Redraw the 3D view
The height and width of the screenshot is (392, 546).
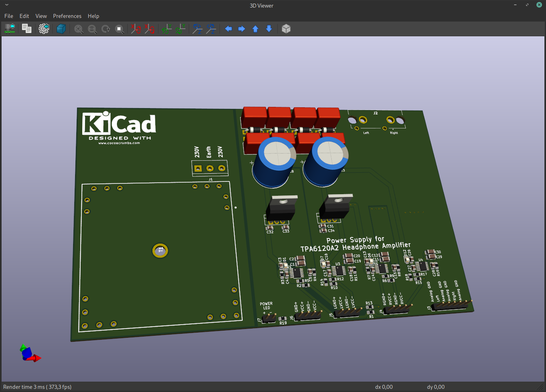[x=106, y=29]
